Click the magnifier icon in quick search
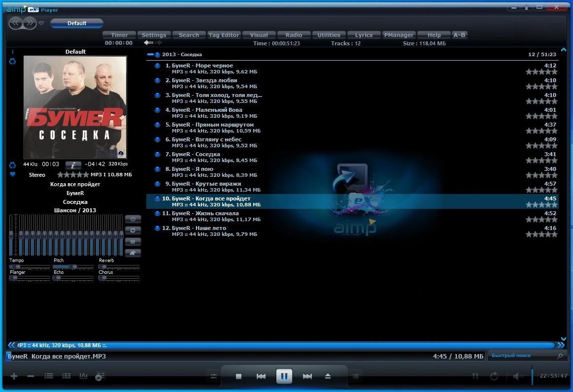 pyautogui.click(x=560, y=356)
